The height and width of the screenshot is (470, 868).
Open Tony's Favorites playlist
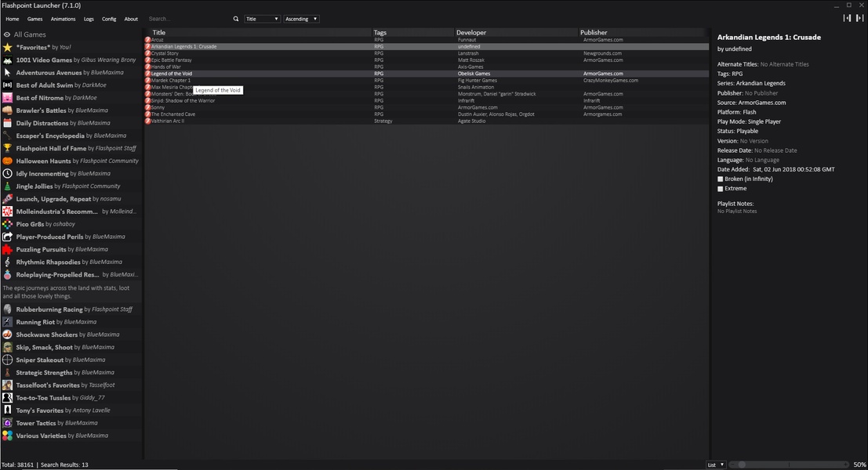71,410
